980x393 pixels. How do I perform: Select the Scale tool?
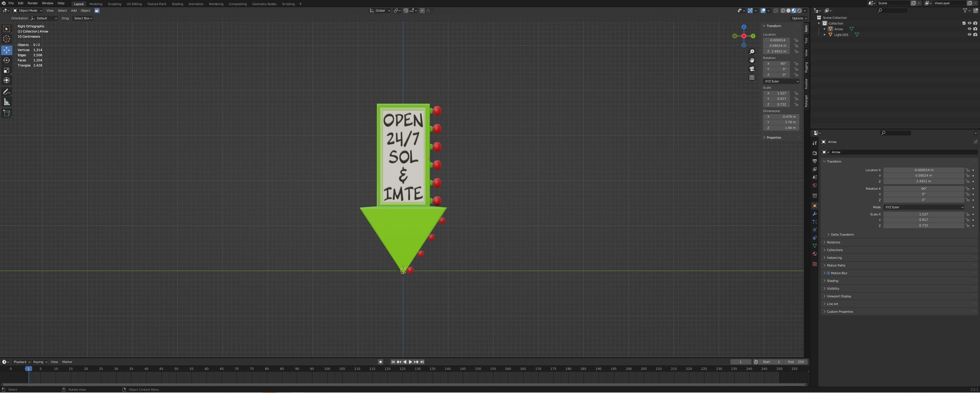pos(7,70)
